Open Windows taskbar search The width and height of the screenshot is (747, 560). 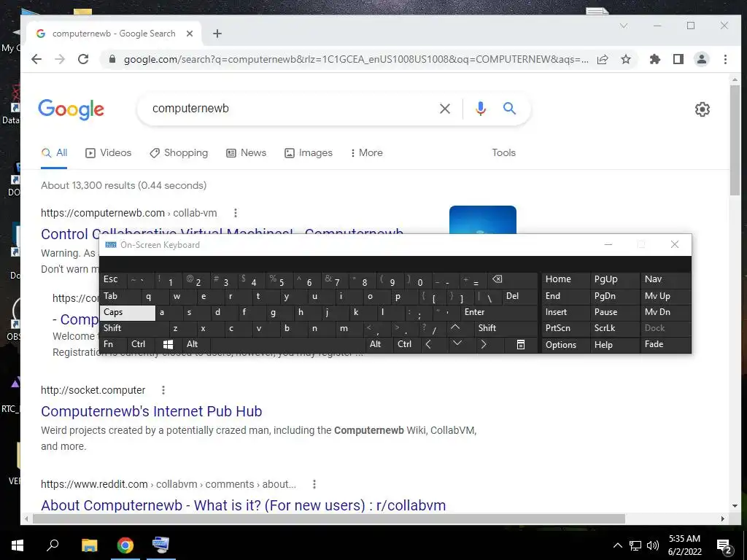pos(53,545)
